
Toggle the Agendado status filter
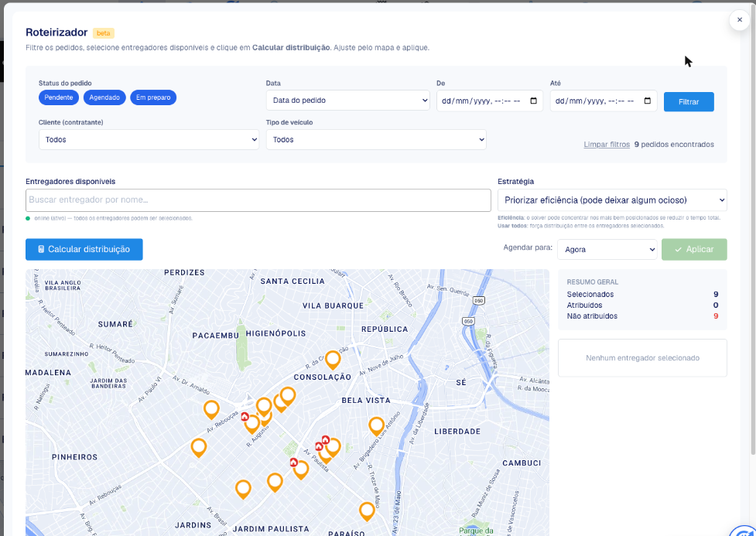tap(104, 97)
